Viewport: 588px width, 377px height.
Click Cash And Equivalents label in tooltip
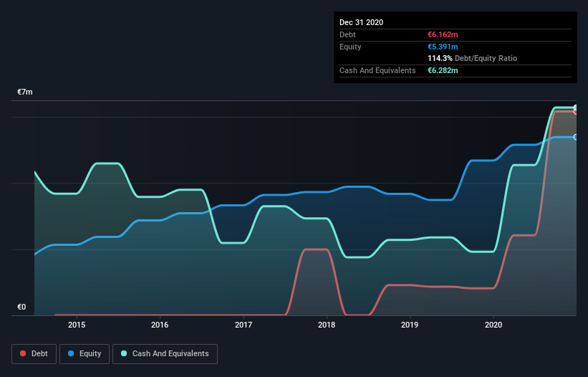click(x=377, y=70)
